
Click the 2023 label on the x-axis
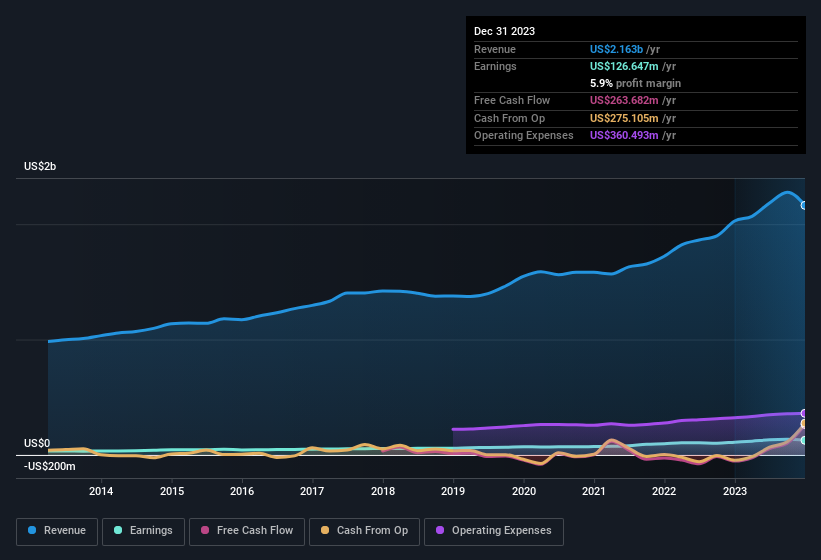tap(735, 491)
